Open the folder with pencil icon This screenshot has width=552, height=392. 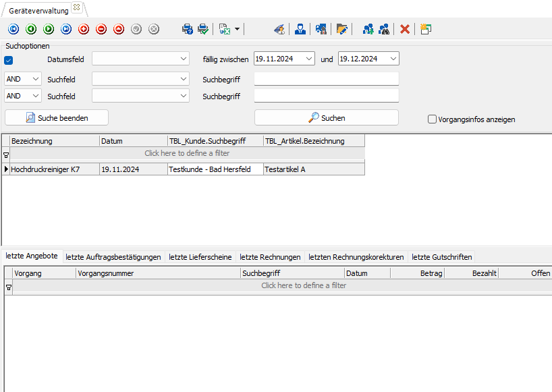coord(342,29)
